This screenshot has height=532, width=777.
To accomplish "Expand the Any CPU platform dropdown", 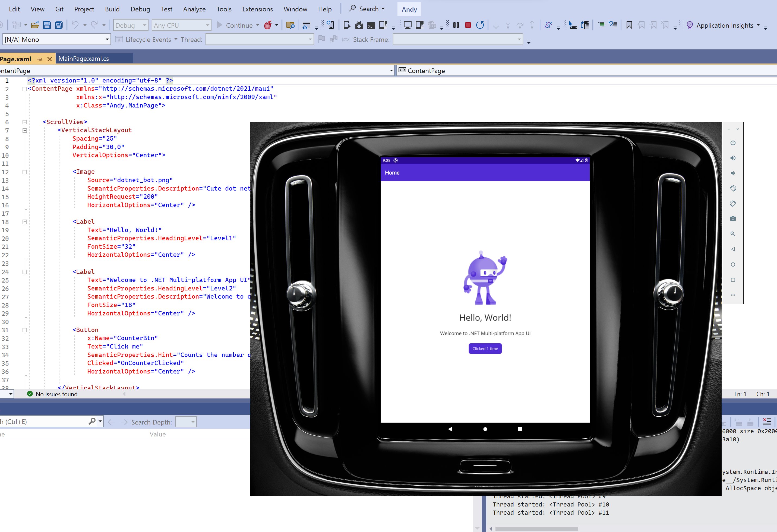I will (x=182, y=26).
